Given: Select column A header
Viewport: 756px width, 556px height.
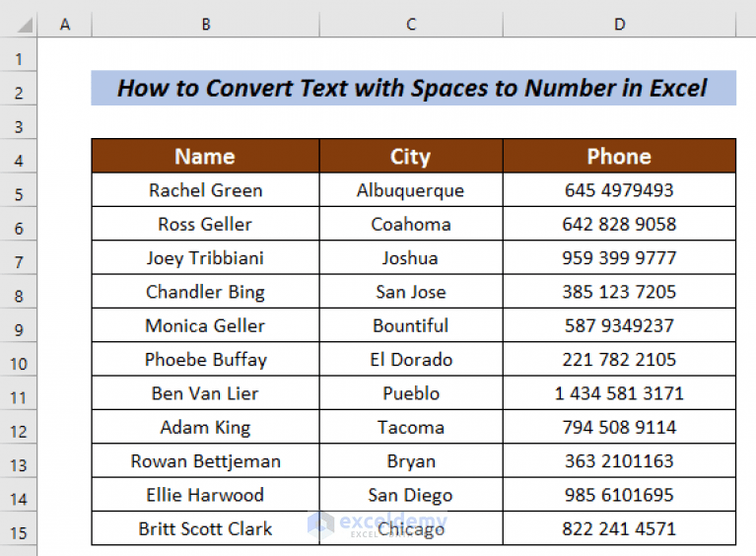Looking at the screenshot, I should [x=65, y=24].
